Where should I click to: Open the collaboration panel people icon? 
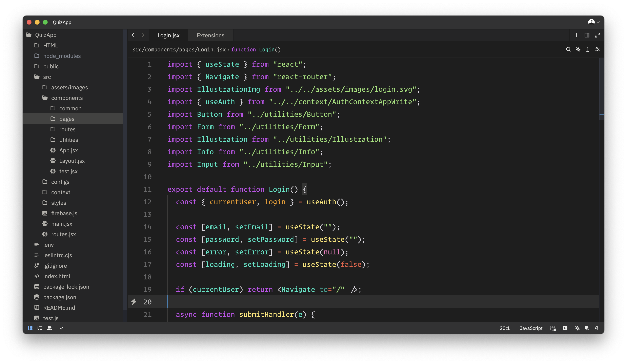point(50,328)
